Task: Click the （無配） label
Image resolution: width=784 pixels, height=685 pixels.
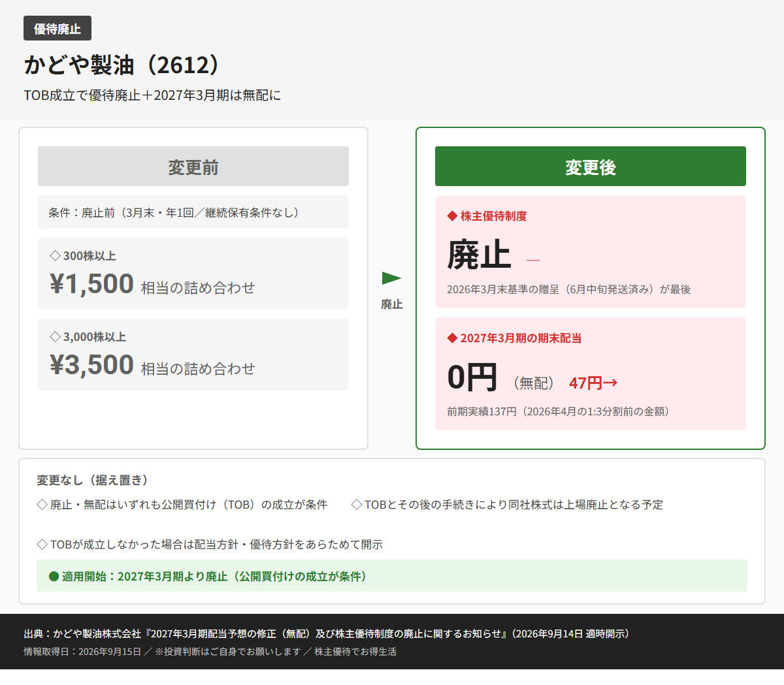Action: [x=534, y=383]
